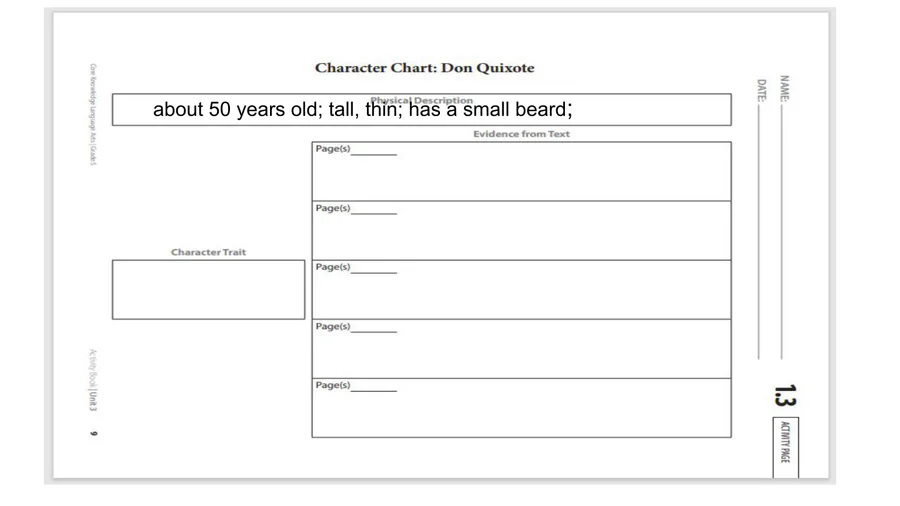Click the Page(s) blank in third evidence box
Screen dimensions: 900x506
pos(373,268)
